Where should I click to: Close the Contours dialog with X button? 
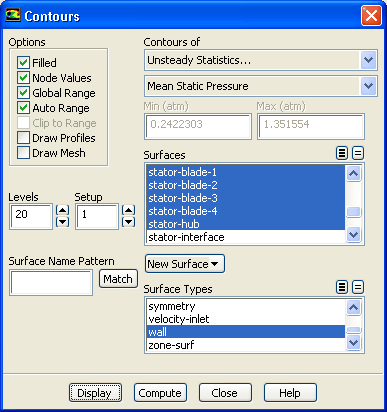(x=371, y=15)
